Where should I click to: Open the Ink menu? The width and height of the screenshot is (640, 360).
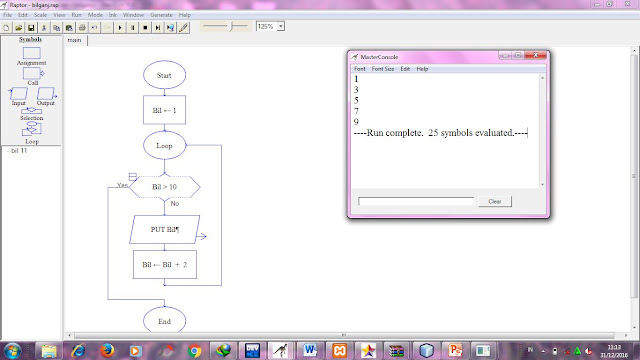pos(113,15)
